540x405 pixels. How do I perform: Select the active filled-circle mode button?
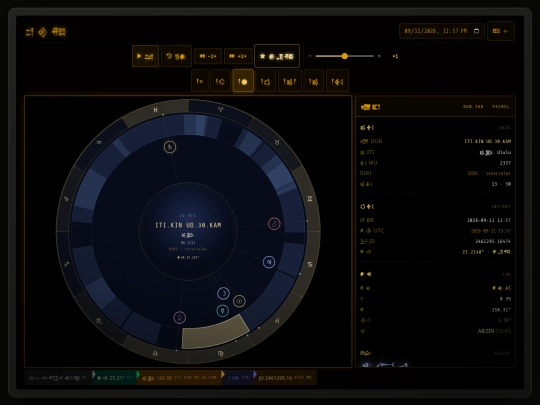coord(243,81)
